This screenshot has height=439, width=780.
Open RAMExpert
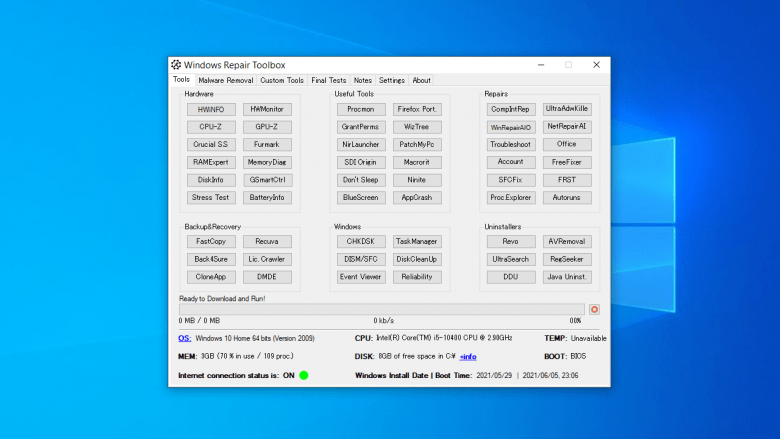coord(211,162)
